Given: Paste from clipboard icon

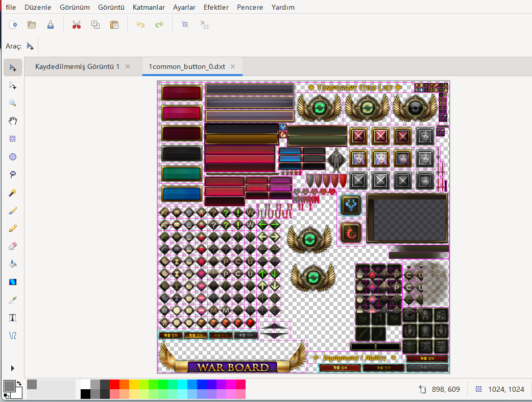Looking at the screenshot, I should click(114, 25).
